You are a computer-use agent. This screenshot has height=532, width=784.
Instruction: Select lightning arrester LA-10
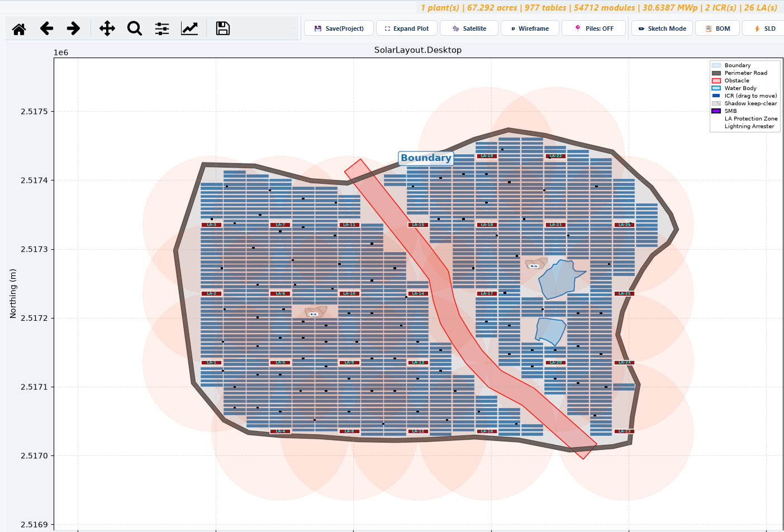[x=349, y=293]
